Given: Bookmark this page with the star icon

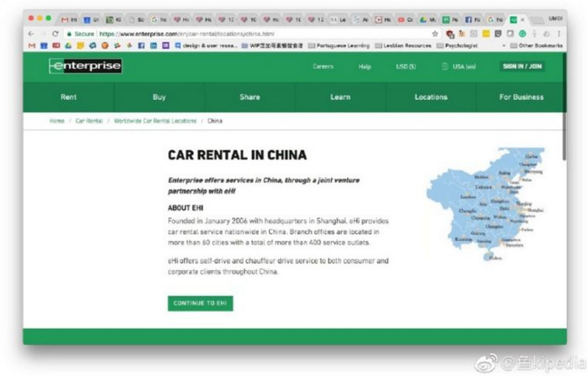Looking at the screenshot, I should point(434,34).
